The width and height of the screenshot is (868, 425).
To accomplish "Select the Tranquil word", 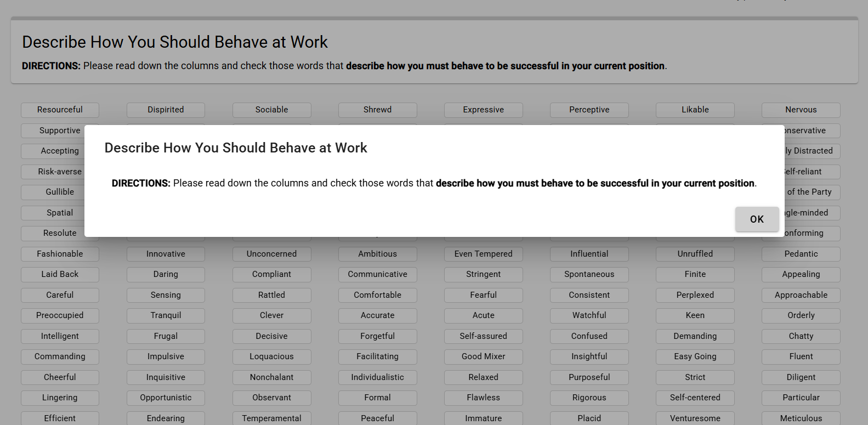I will tap(166, 315).
